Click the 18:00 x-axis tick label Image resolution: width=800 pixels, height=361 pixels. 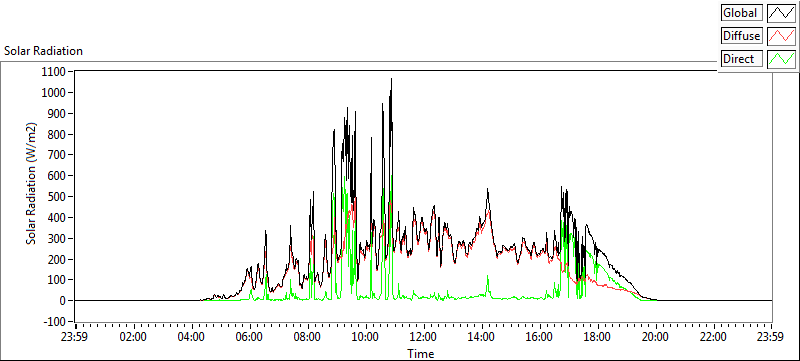(x=597, y=337)
